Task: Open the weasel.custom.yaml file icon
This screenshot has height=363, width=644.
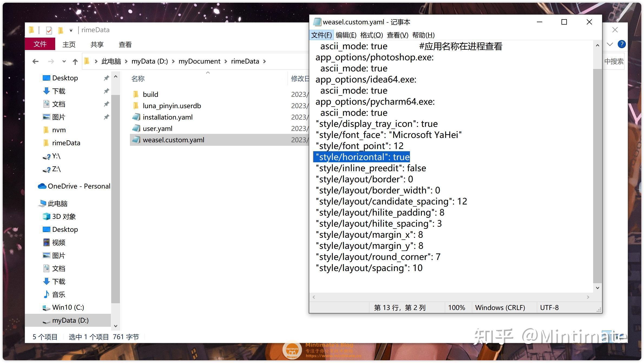Action: 136,140
